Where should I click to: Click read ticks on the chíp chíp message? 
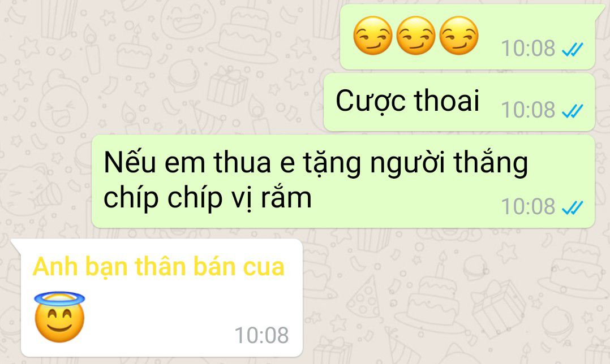click(573, 207)
